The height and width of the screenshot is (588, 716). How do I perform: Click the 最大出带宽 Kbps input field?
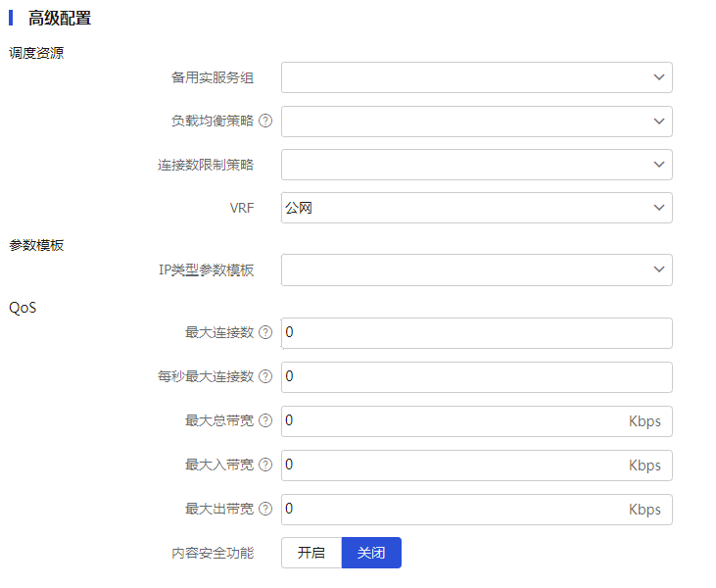477,510
